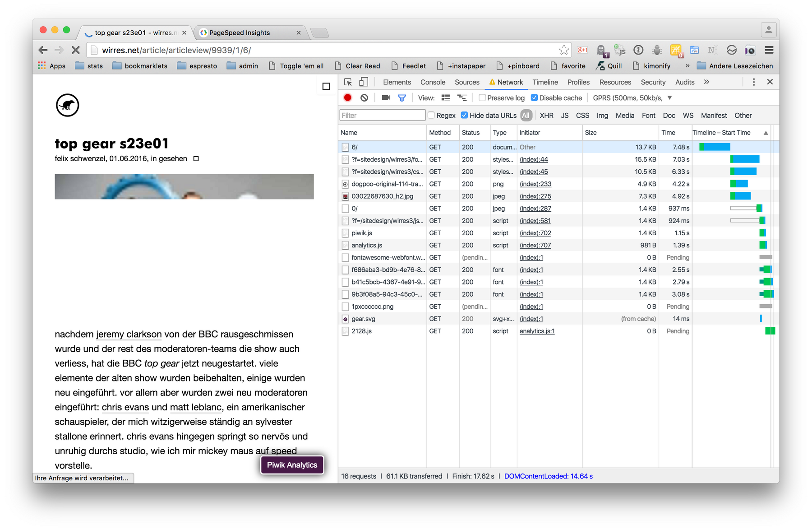
Task: Uncheck the Disable cache checkbox
Action: click(534, 98)
